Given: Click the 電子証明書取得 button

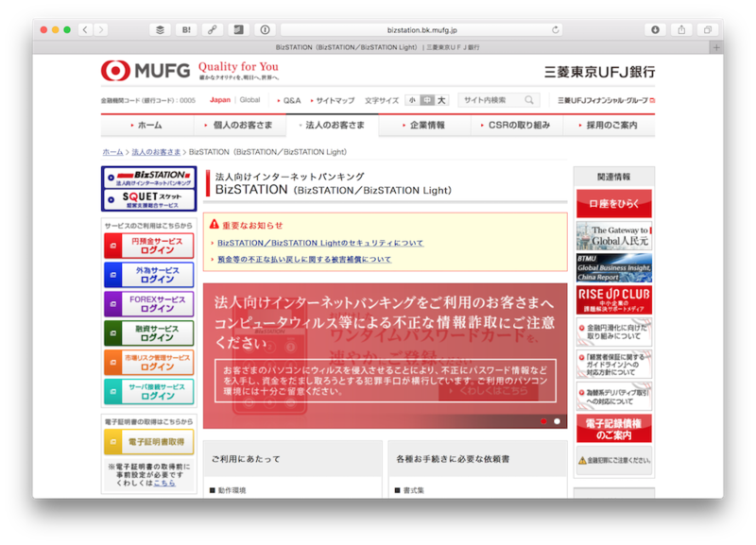Looking at the screenshot, I should (x=149, y=442).
